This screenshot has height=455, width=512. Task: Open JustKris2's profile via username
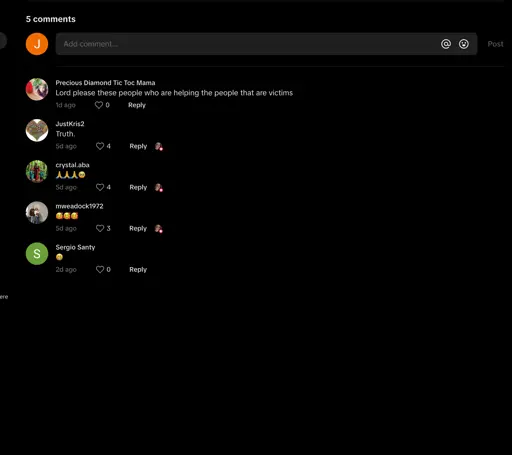pyautogui.click(x=70, y=124)
